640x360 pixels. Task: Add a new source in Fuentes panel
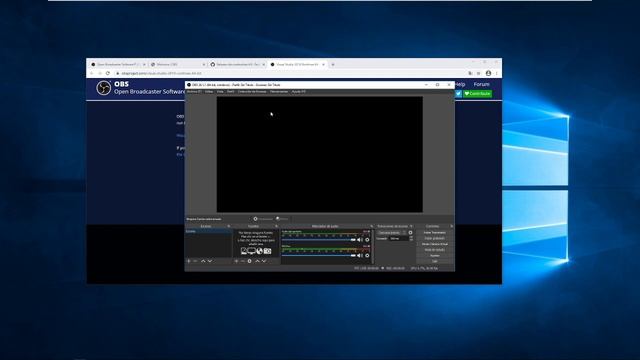[x=236, y=261]
